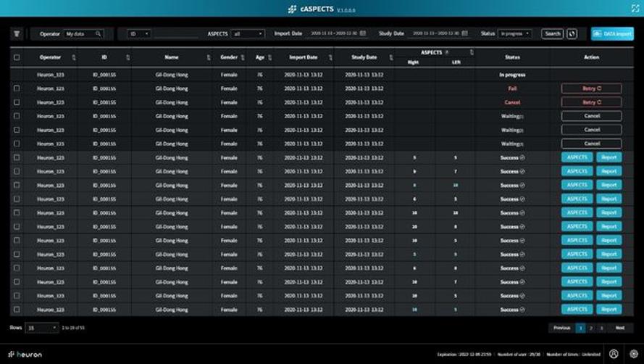Image resolution: width=644 pixels, height=364 pixels.
Task: Open Report for row scored 6 and 5
Action: (609, 199)
